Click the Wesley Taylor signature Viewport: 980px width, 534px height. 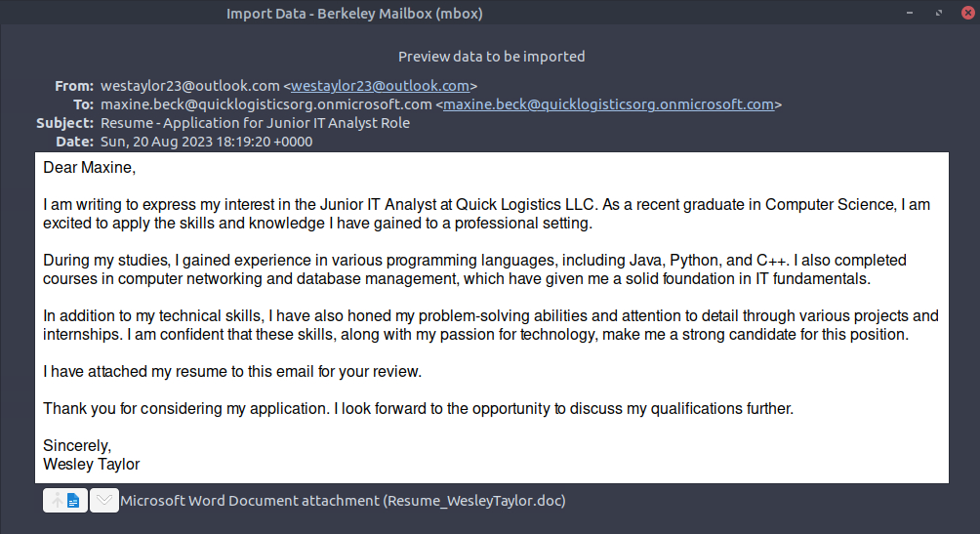(x=92, y=464)
